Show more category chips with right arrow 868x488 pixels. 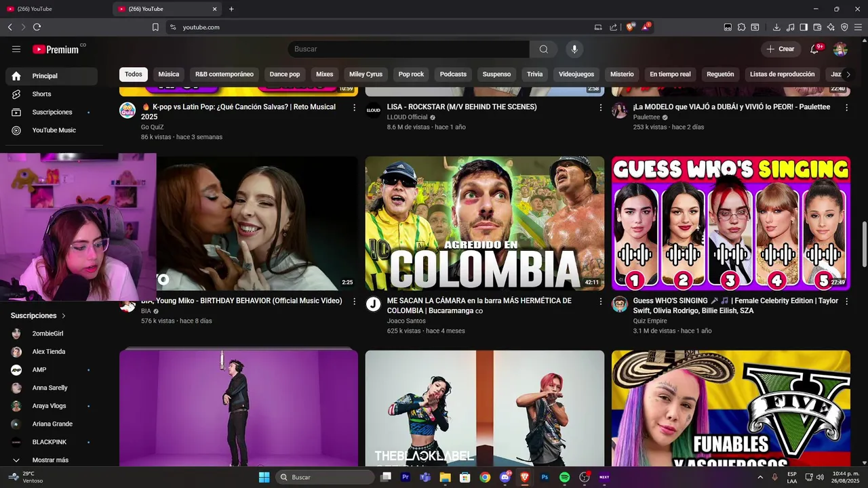click(x=848, y=75)
